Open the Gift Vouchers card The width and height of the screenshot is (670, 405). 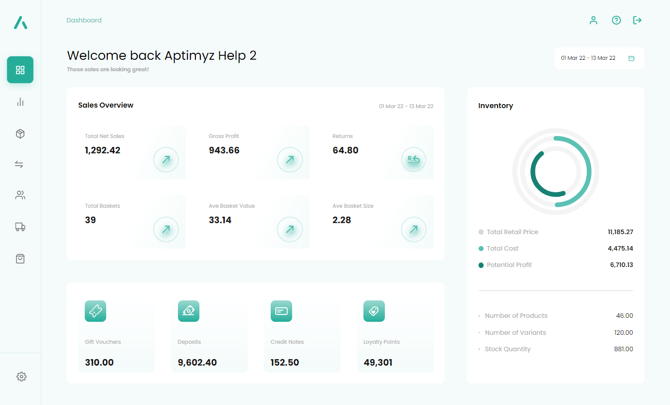pyautogui.click(x=116, y=335)
